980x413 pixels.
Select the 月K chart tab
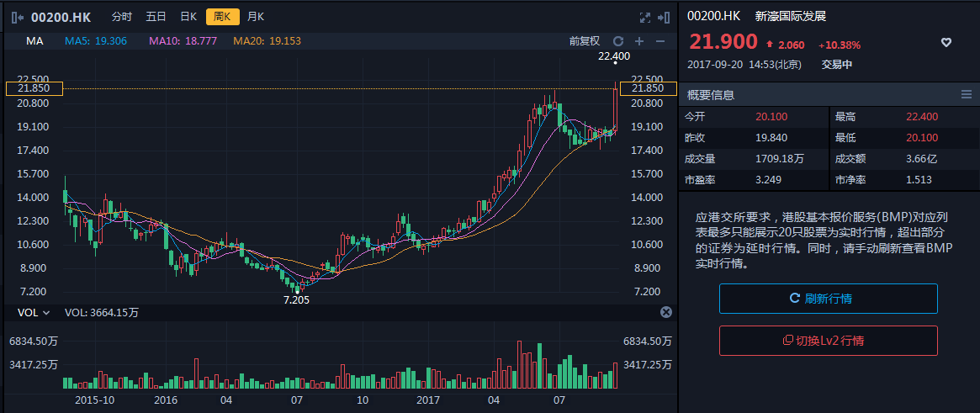tap(255, 17)
